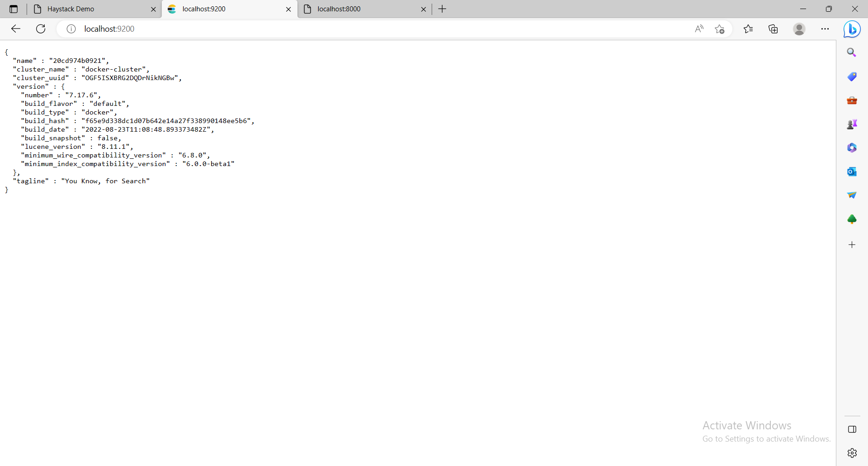The width and height of the screenshot is (868, 466).
Task: Close the localhost:9200 tab
Action: [288, 9]
